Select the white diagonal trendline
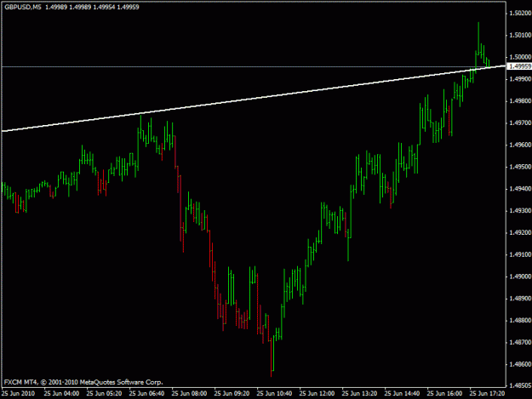The width and height of the screenshot is (532, 399). [254, 99]
